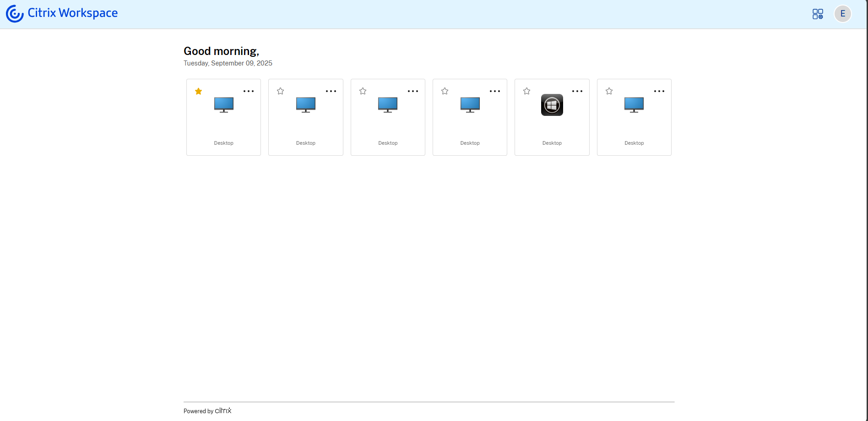The height and width of the screenshot is (421, 868).
Task: Click the 'Desktop' label on the fourth tile
Action: (470, 143)
